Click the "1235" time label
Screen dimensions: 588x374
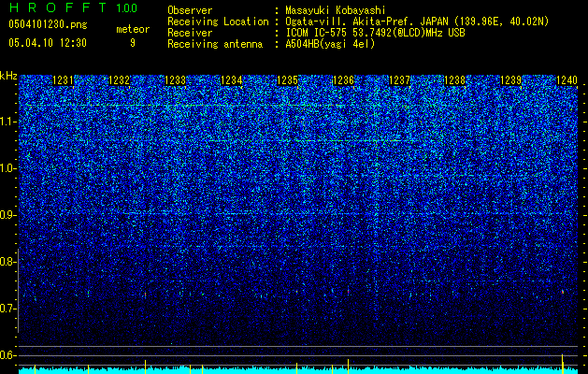coord(287,80)
